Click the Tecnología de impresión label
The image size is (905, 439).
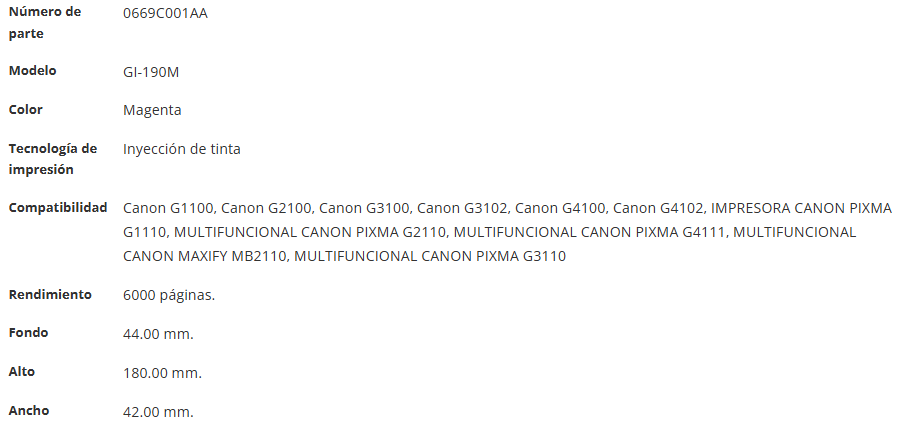pyautogui.click(x=53, y=159)
